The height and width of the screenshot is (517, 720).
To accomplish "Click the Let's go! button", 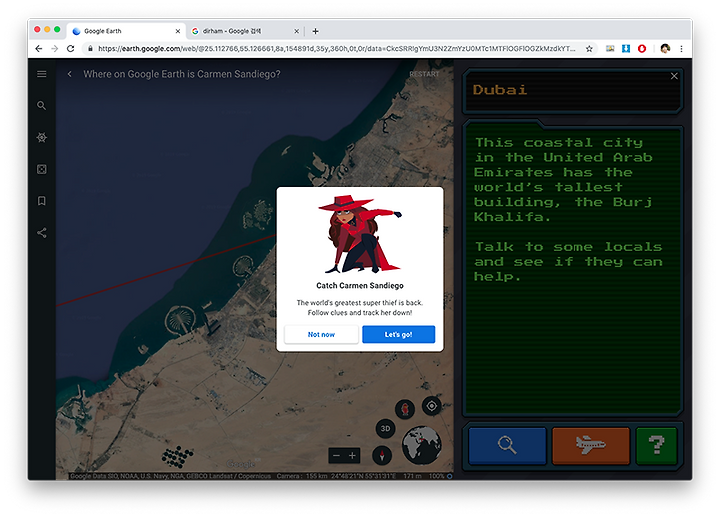I will click(x=398, y=334).
